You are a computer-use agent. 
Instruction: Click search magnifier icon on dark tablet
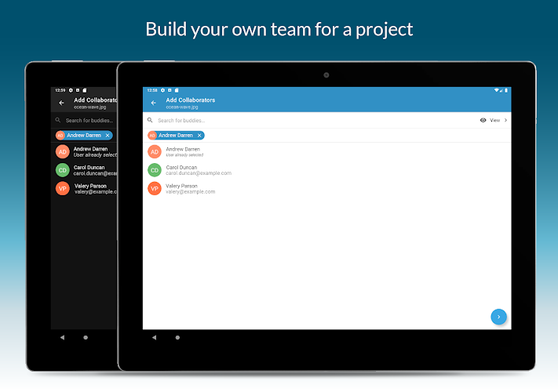tap(57, 120)
